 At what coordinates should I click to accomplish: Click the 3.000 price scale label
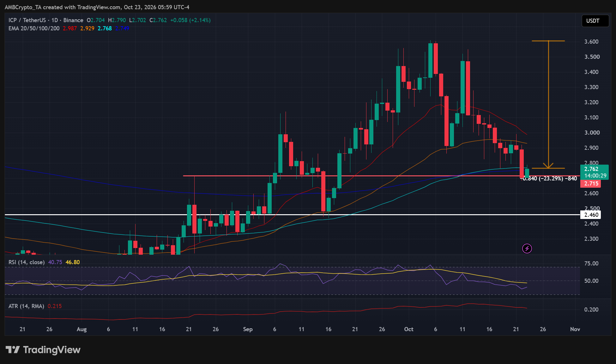(x=592, y=133)
